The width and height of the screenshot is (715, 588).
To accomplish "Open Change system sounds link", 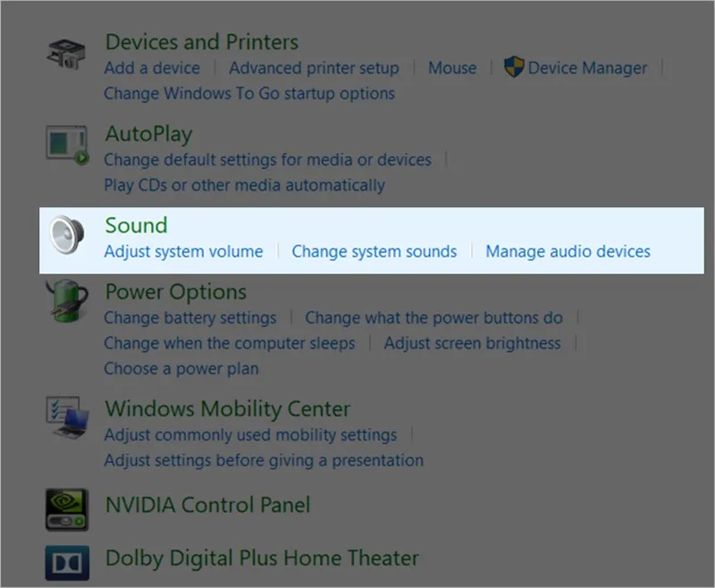I will pyautogui.click(x=374, y=252).
